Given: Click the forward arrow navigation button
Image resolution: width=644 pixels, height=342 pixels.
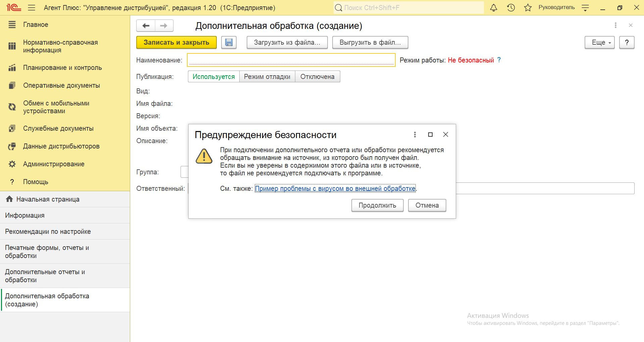Looking at the screenshot, I should click(164, 26).
